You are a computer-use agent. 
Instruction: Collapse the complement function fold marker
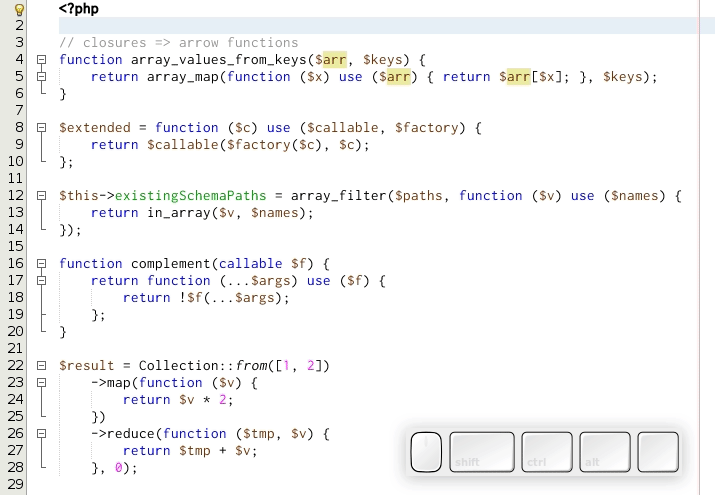(x=41, y=264)
